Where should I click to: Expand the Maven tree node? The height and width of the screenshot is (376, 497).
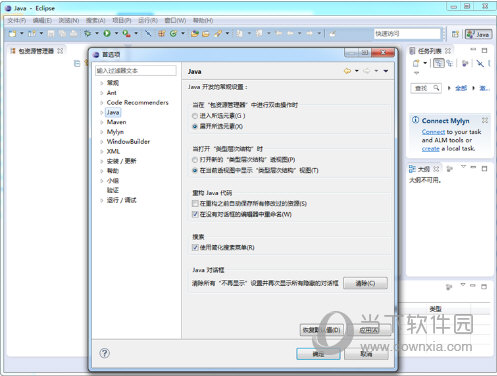(x=101, y=122)
